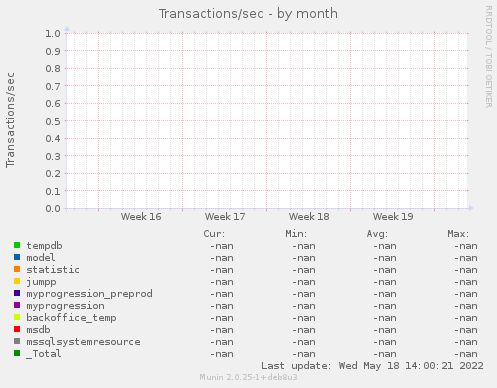Click the Avg: column header
Image resolution: width=497 pixels, height=388 pixels.
[x=377, y=234]
